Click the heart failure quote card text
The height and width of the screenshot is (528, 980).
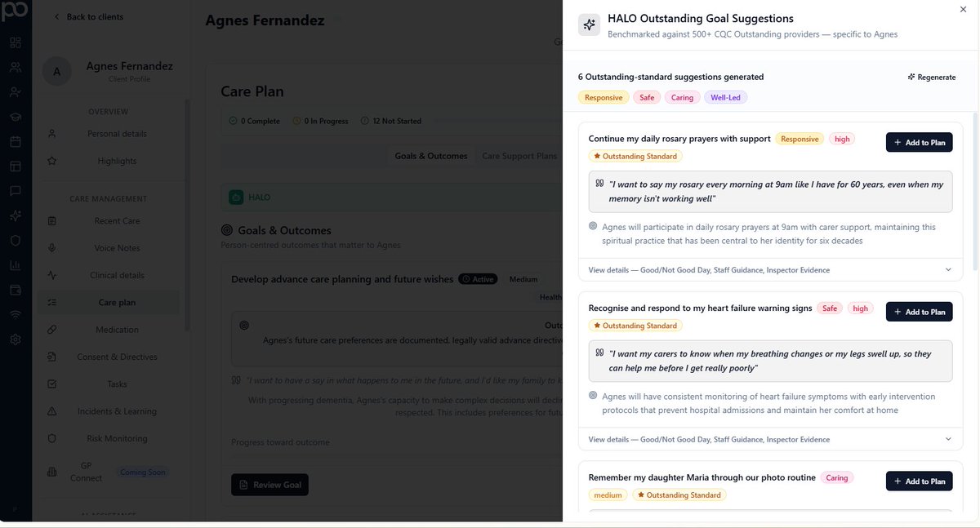click(x=770, y=362)
